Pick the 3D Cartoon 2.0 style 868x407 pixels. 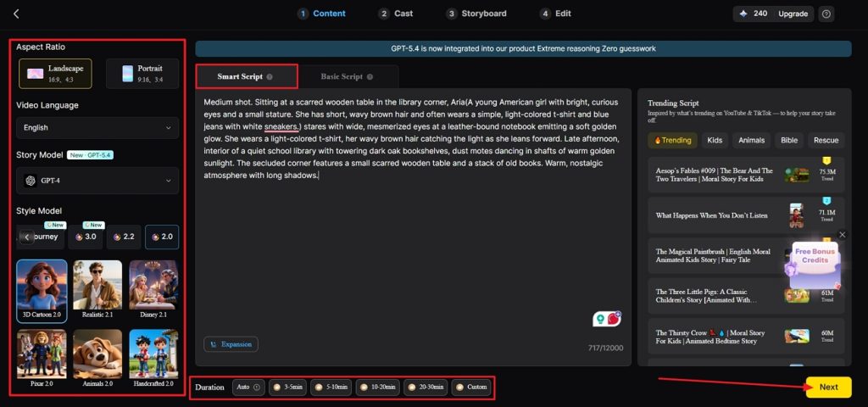(42, 292)
